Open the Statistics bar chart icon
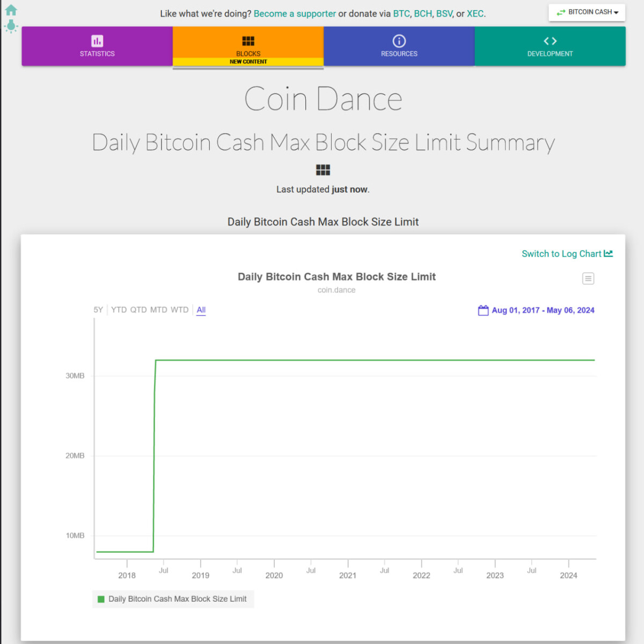This screenshot has height=644, width=644. pyautogui.click(x=97, y=41)
